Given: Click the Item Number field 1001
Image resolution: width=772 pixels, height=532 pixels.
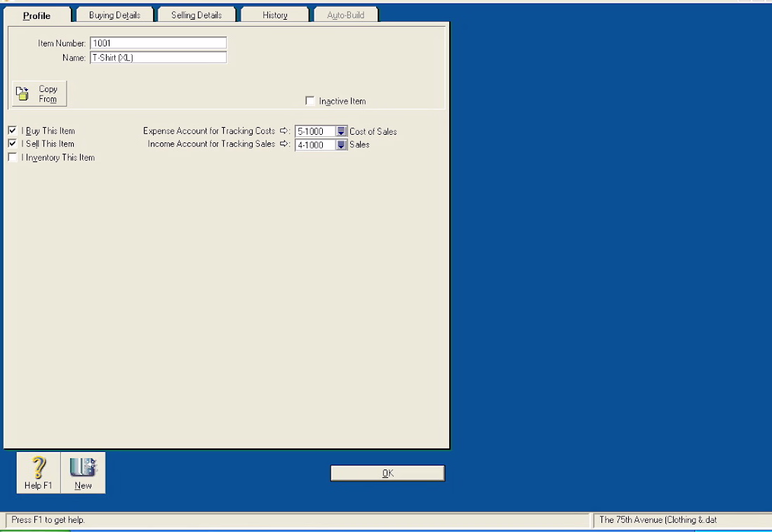Looking at the screenshot, I should click(x=158, y=43).
